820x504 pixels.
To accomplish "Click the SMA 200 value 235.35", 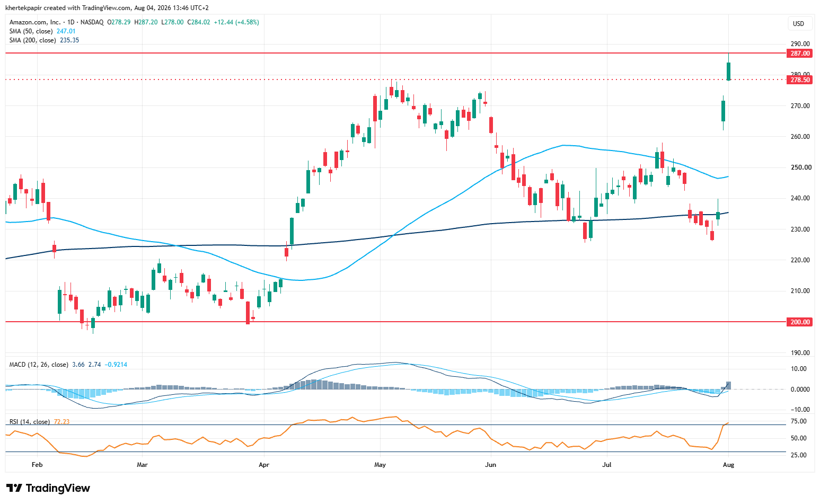I will coord(69,40).
